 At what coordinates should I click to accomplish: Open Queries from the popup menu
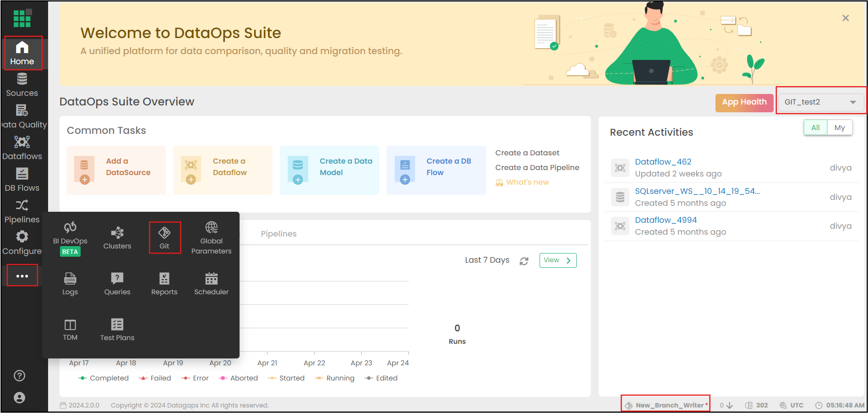point(117,284)
